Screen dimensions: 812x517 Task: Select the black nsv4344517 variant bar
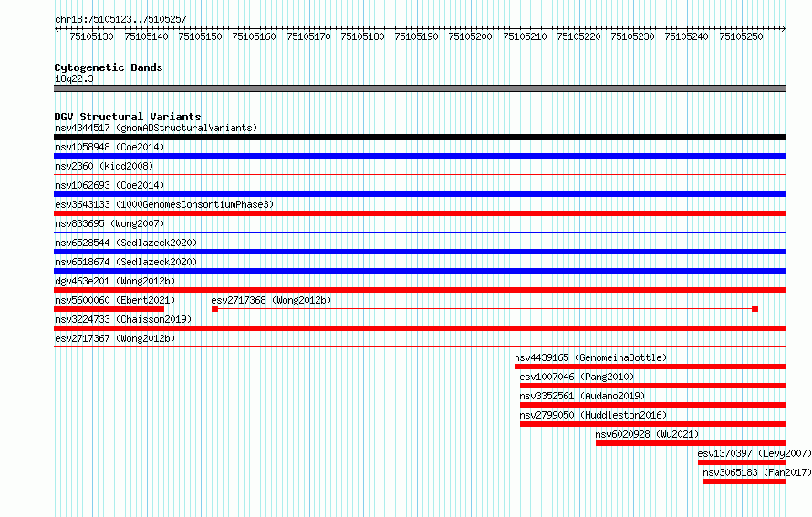(x=420, y=137)
